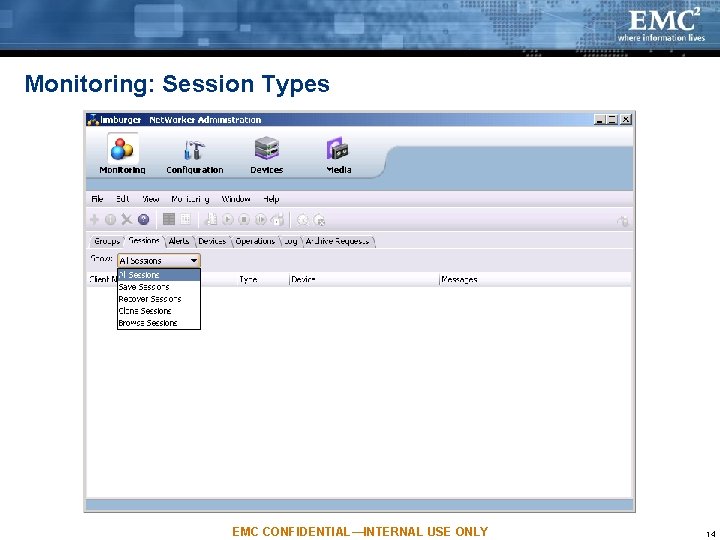Open the Help menu
The height and width of the screenshot is (540, 720).
tap(271, 199)
